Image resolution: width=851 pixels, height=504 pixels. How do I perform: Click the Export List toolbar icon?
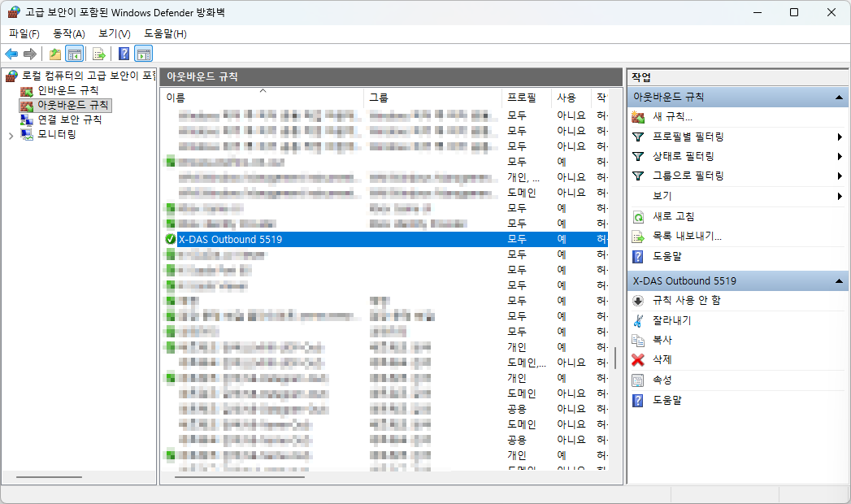point(98,54)
